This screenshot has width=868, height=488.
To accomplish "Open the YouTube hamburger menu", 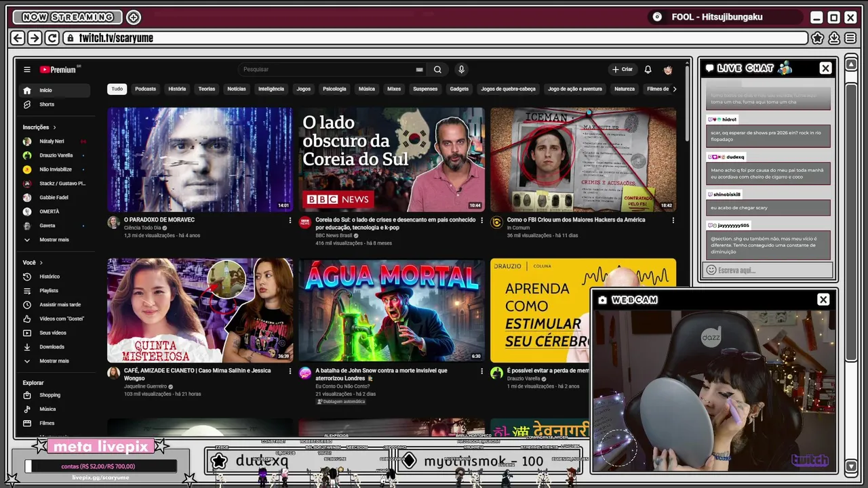I will pos(27,69).
